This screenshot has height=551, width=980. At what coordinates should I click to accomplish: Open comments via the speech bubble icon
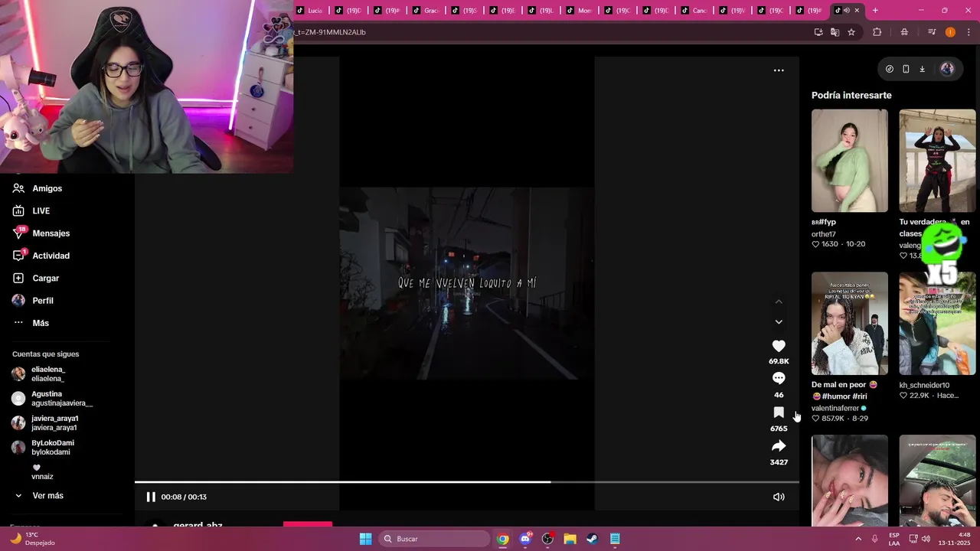pos(779,378)
